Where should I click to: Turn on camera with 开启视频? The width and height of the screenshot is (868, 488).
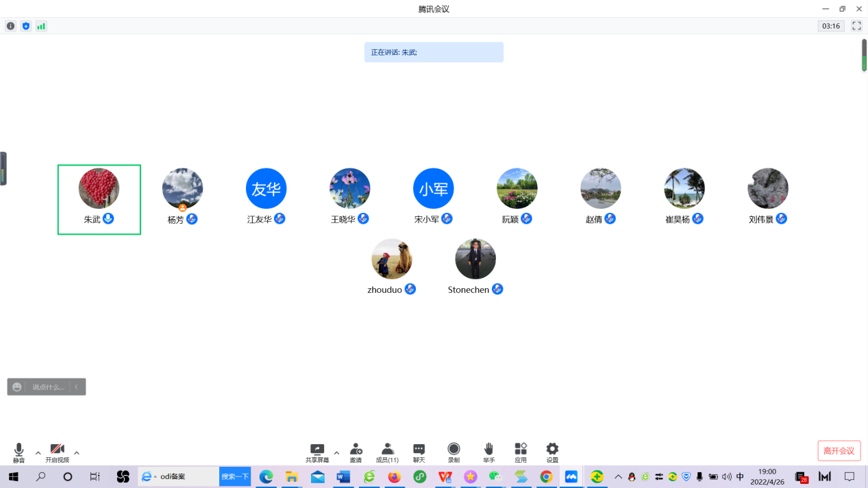58,452
